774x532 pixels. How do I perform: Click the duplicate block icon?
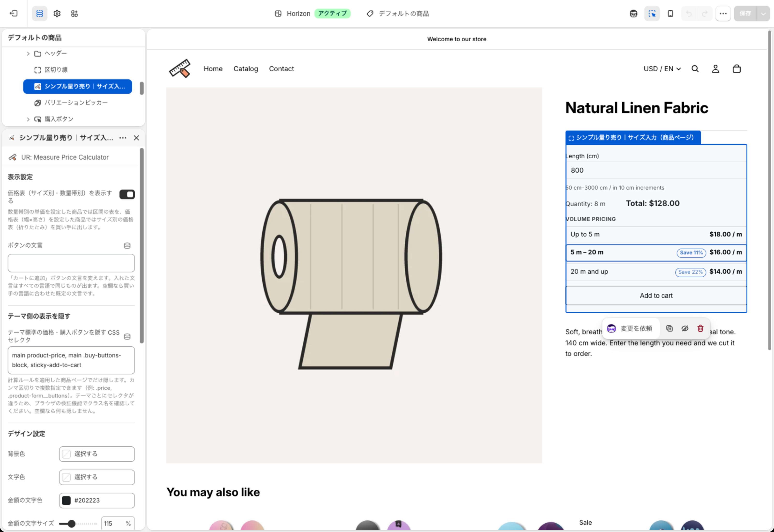pos(669,328)
